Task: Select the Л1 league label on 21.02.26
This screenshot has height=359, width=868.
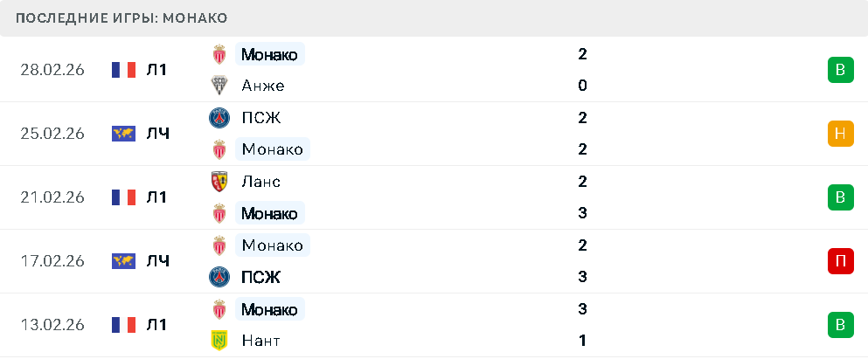Action: [156, 197]
